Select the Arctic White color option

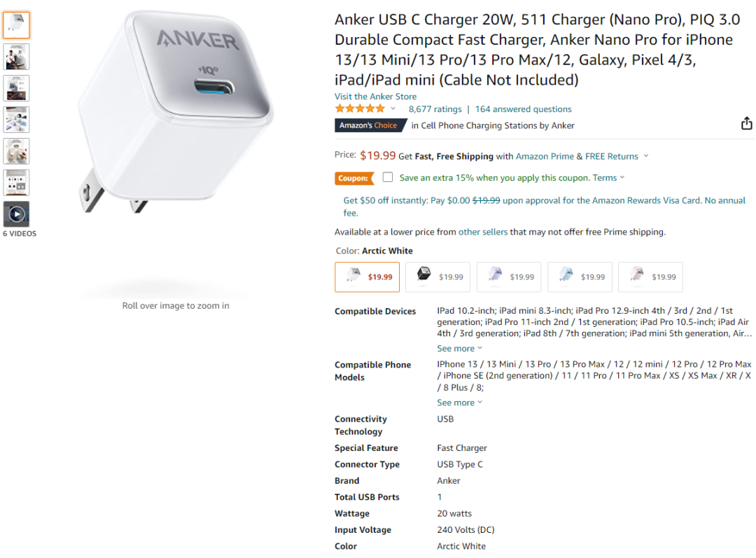point(367,277)
